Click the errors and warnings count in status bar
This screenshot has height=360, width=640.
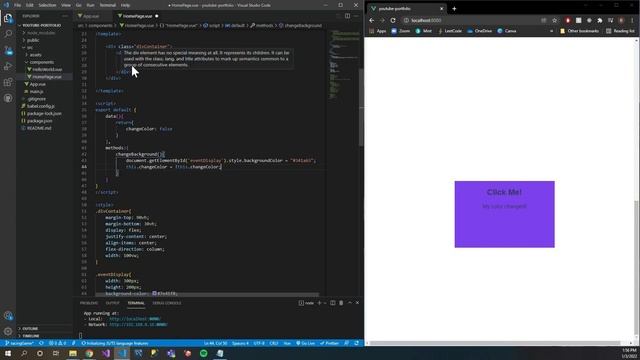(x=57, y=343)
